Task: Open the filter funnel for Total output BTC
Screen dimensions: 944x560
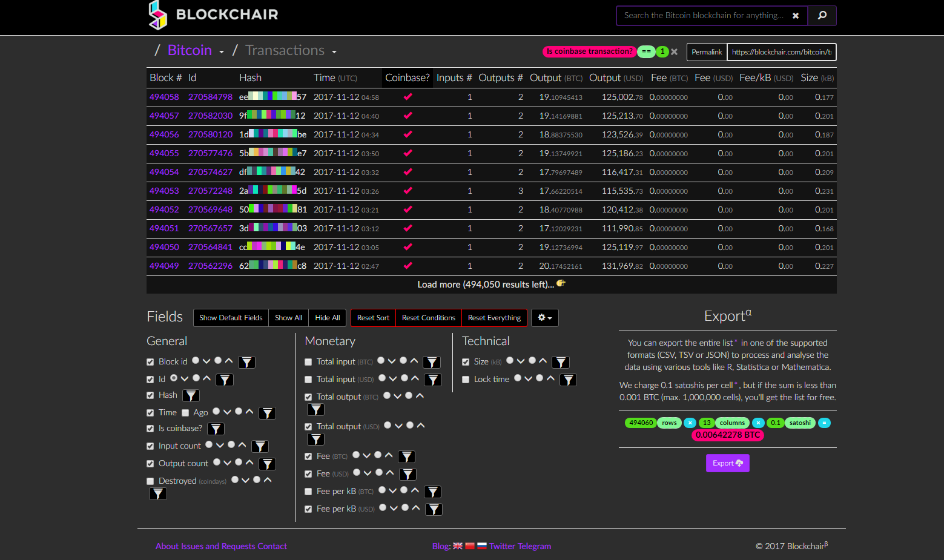Action: point(315,410)
